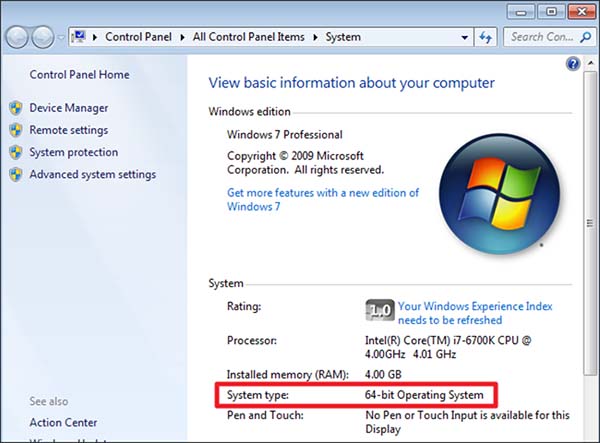Select All Control Panel Items breadcrumb
This screenshot has width=600, height=443.
tap(252, 37)
